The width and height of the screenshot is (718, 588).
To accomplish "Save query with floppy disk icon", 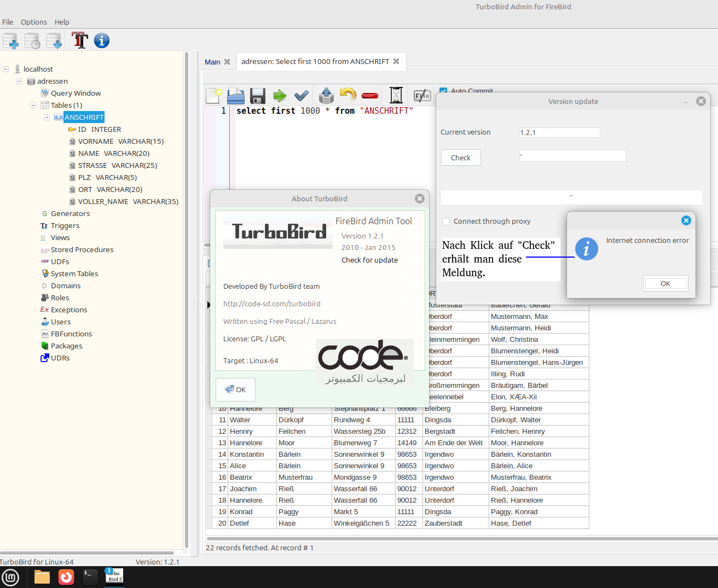I will (258, 96).
